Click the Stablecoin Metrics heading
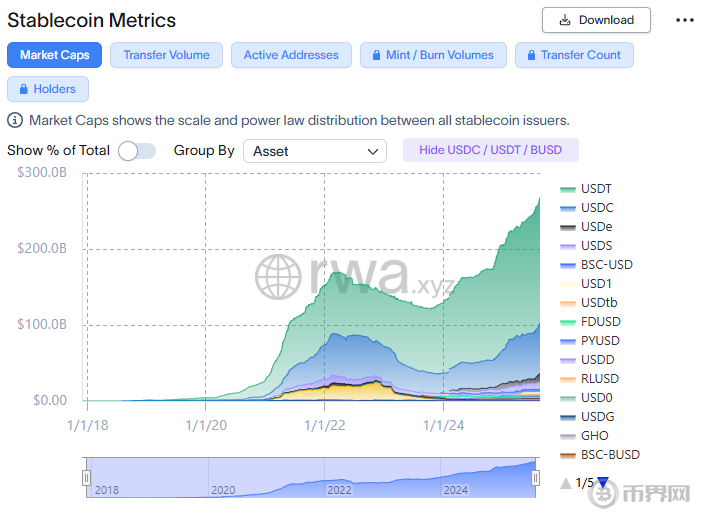 92,21
